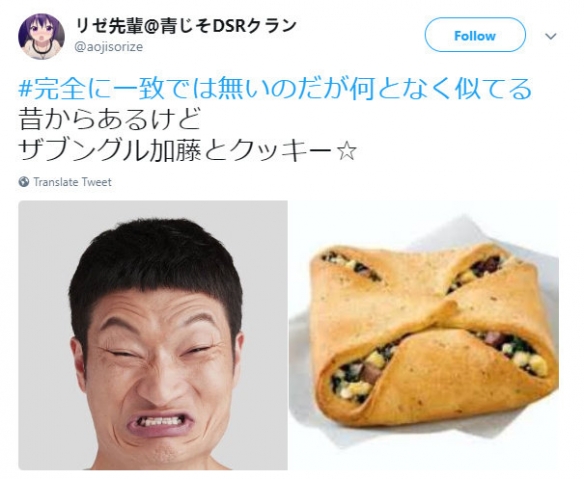Click the ☆ star symbol ending the tweet
The height and width of the screenshot is (479, 584).
[x=346, y=151]
